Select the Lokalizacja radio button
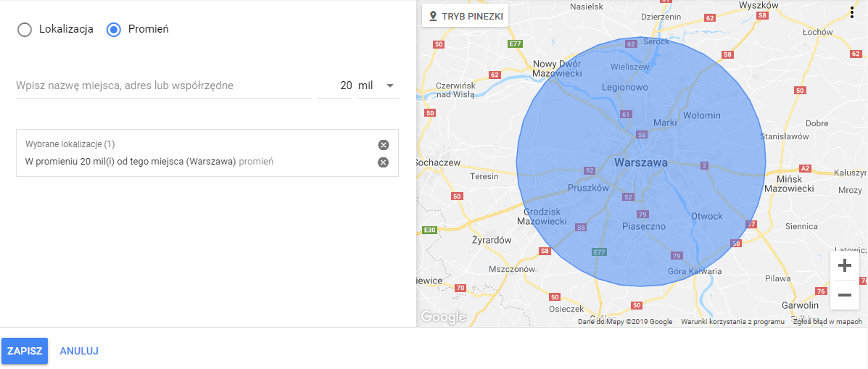868x369 pixels. 25,30
